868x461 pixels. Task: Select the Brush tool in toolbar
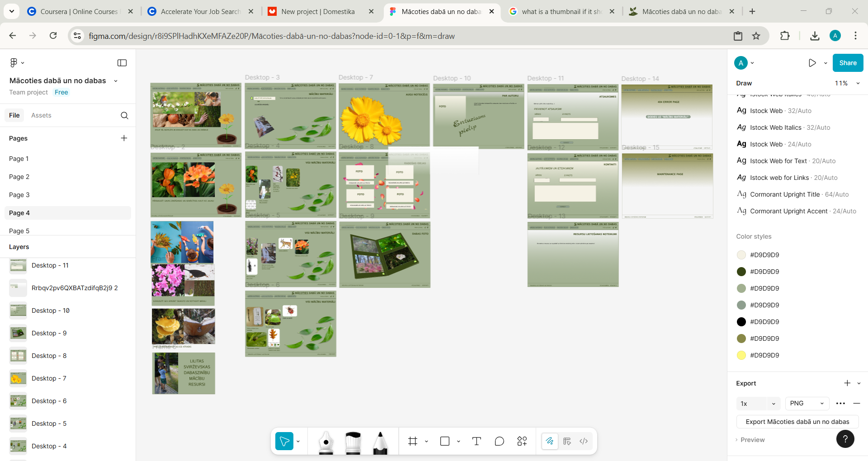click(x=353, y=441)
